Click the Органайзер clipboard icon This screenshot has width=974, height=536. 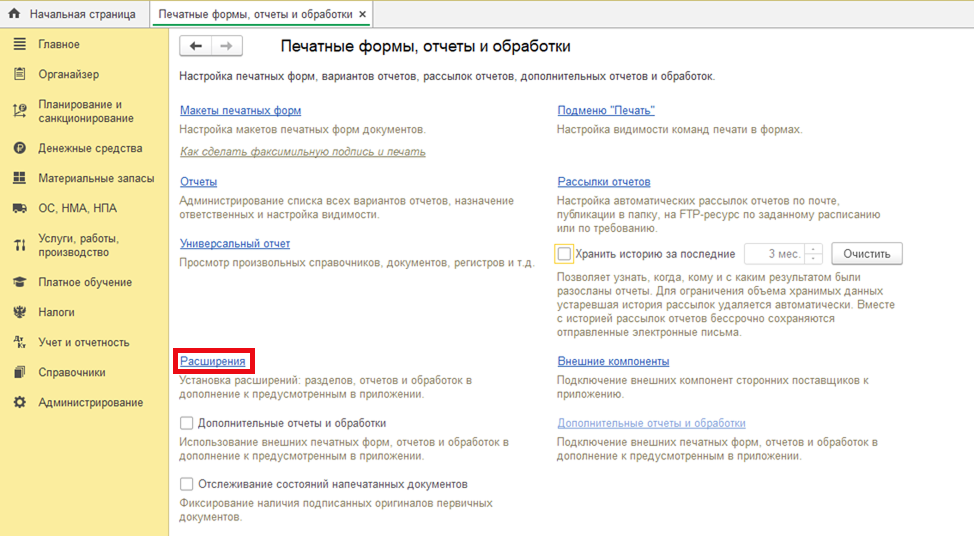(20, 74)
